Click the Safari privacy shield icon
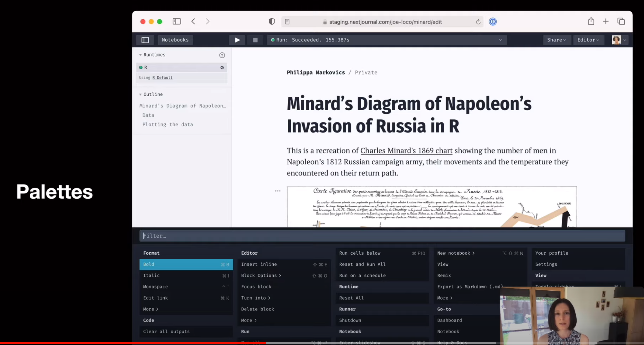The image size is (644, 345). [x=272, y=22]
